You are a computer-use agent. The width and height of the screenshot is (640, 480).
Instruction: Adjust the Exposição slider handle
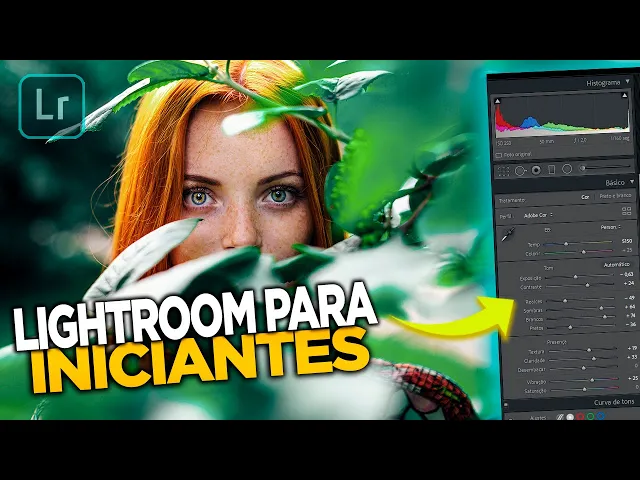point(576,277)
